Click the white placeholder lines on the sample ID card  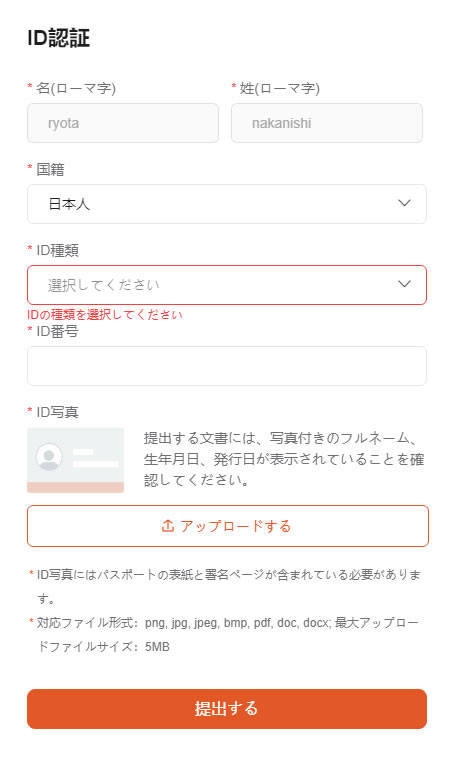(95, 458)
